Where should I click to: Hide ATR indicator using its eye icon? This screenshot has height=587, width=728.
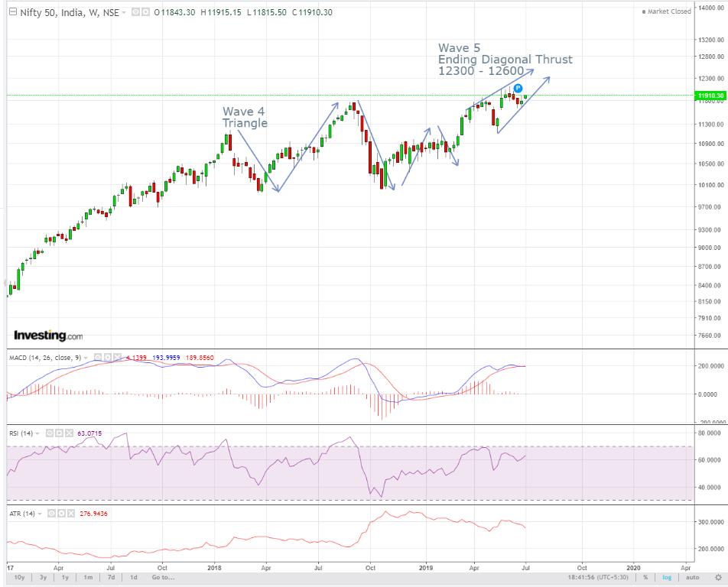tap(51, 513)
